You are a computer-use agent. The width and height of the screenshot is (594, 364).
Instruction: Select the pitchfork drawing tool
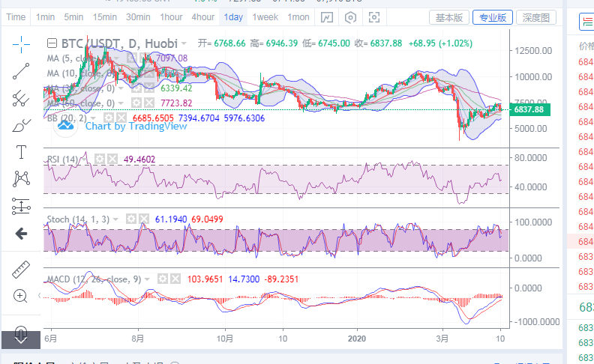tap(21, 98)
